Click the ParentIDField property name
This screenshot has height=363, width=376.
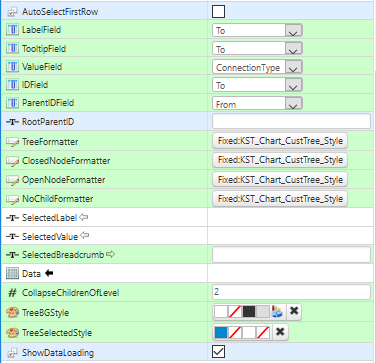pyautogui.click(x=48, y=103)
